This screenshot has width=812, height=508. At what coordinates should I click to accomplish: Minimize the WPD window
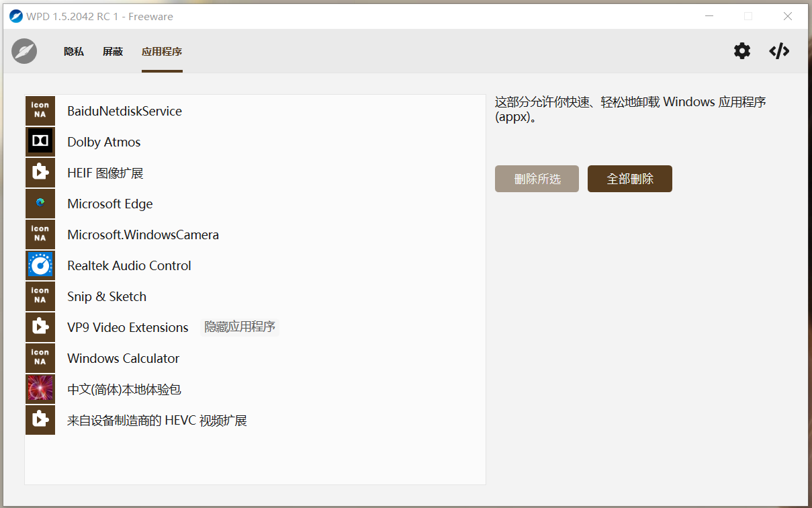[709, 16]
